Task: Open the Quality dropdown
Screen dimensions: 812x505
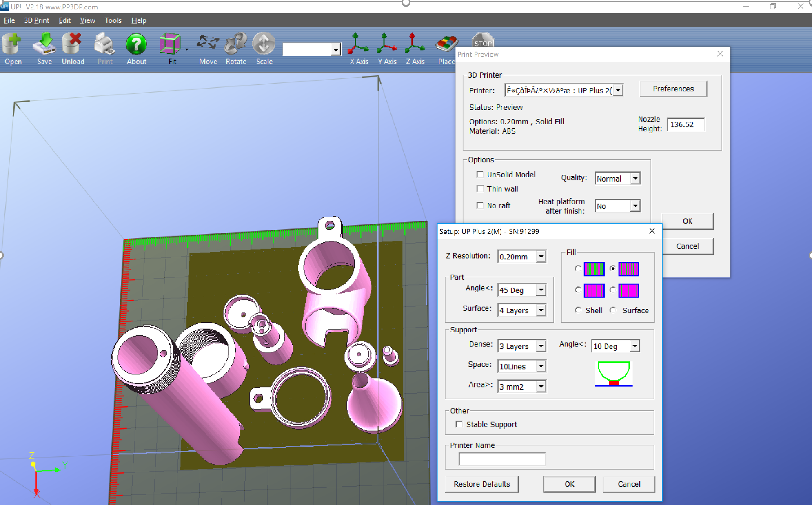Action: [x=635, y=179]
